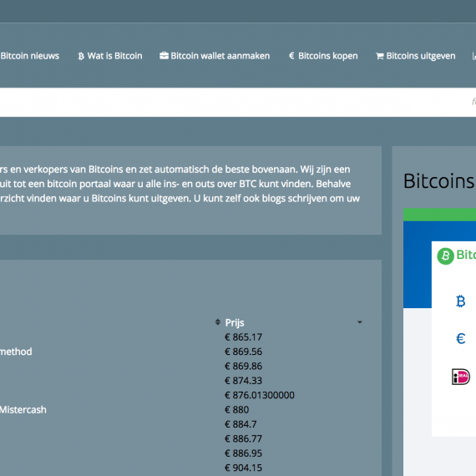Image resolution: width=476 pixels, height=476 pixels.
Task: Open the Bitcoins kopen menu item
Action: (328, 56)
